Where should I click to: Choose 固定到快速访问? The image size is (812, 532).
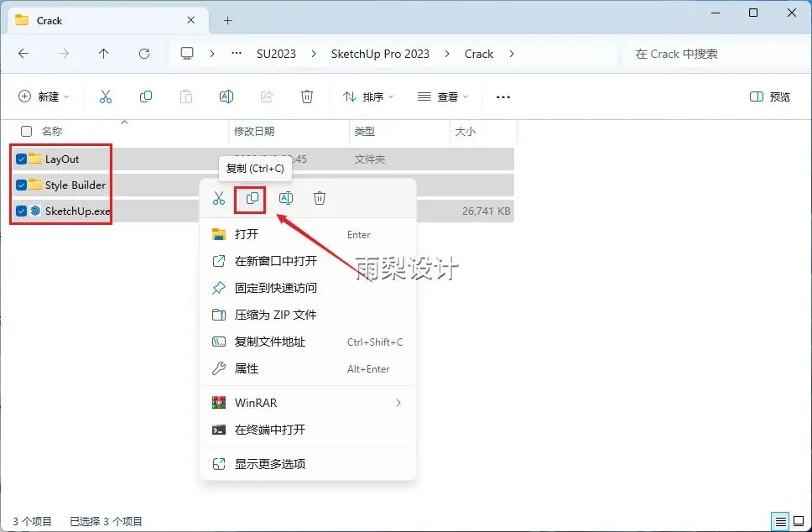point(308,288)
